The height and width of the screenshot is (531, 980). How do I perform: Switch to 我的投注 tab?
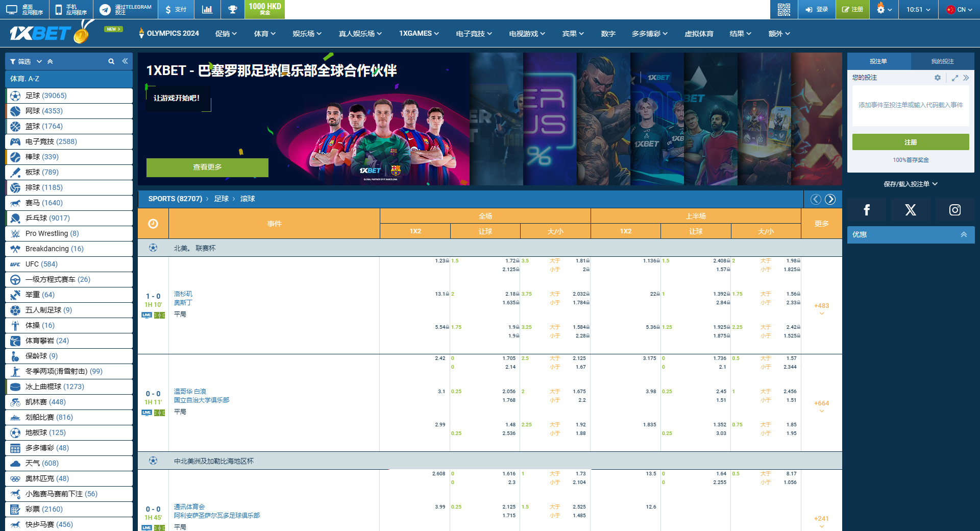coord(943,61)
